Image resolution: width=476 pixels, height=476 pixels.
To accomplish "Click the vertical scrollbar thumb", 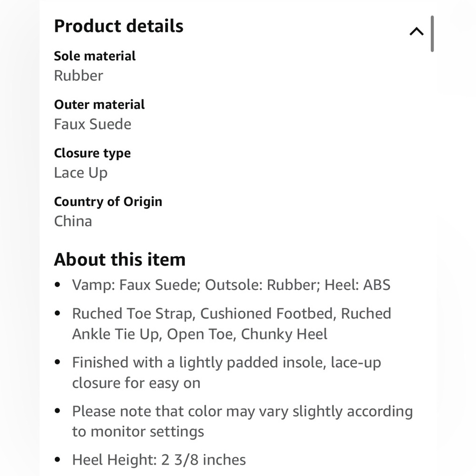I will tap(432, 34).
